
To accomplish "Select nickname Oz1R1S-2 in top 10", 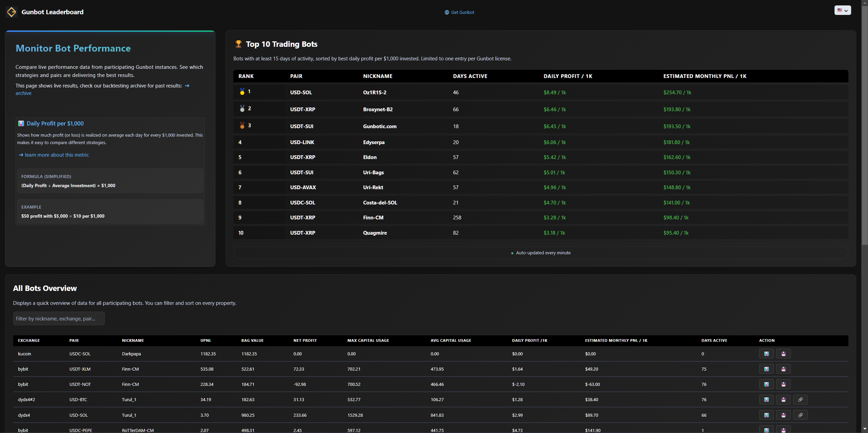I will pyautogui.click(x=374, y=92).
